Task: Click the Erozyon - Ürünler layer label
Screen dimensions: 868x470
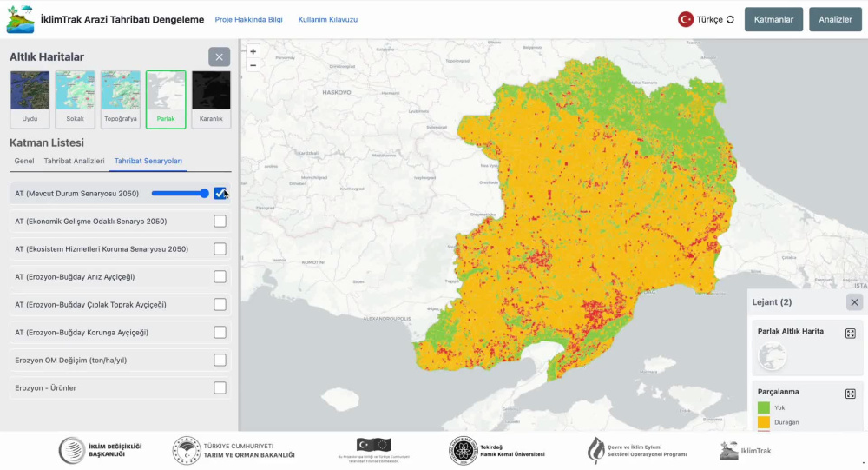Action: 45,388
